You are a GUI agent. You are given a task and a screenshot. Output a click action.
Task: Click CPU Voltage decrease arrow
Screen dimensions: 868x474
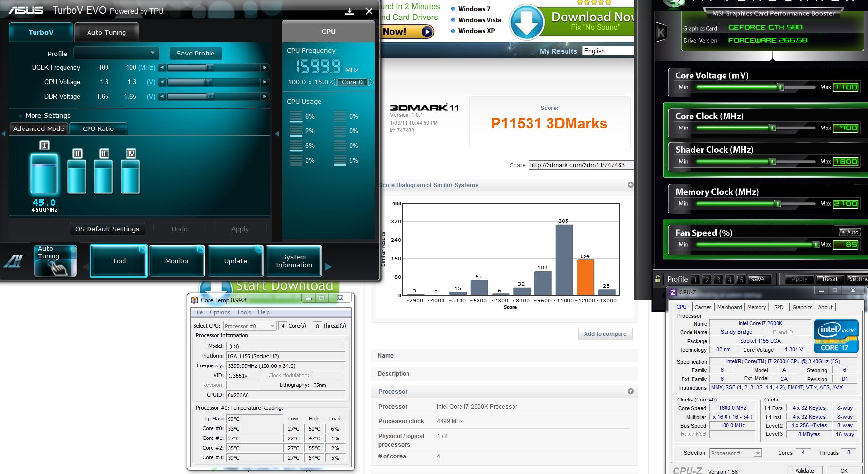[162, 82]
